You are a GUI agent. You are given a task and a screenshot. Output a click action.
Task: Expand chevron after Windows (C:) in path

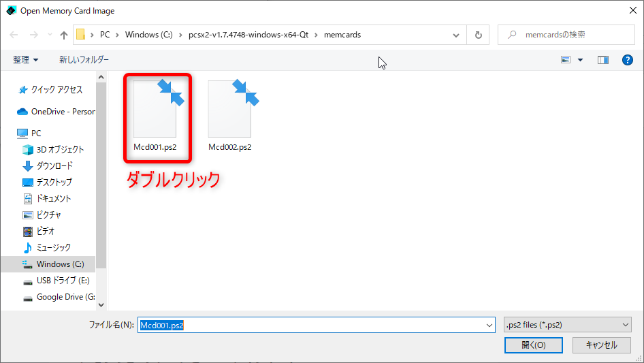[x=180, y=35]
